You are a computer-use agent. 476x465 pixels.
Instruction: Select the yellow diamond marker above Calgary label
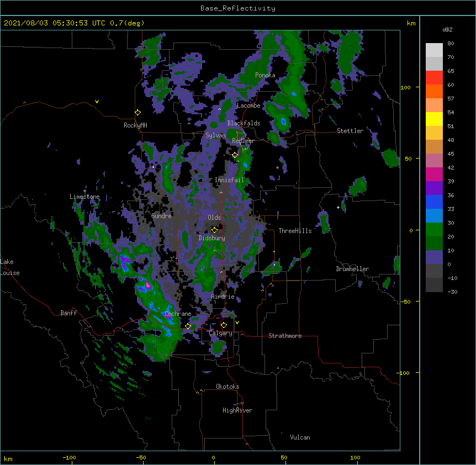224,325
